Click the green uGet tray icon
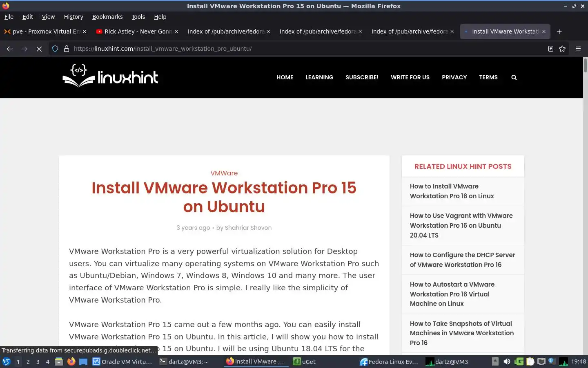Image resolution: width=588 pixels, height=368 pixels. point(519,361)
